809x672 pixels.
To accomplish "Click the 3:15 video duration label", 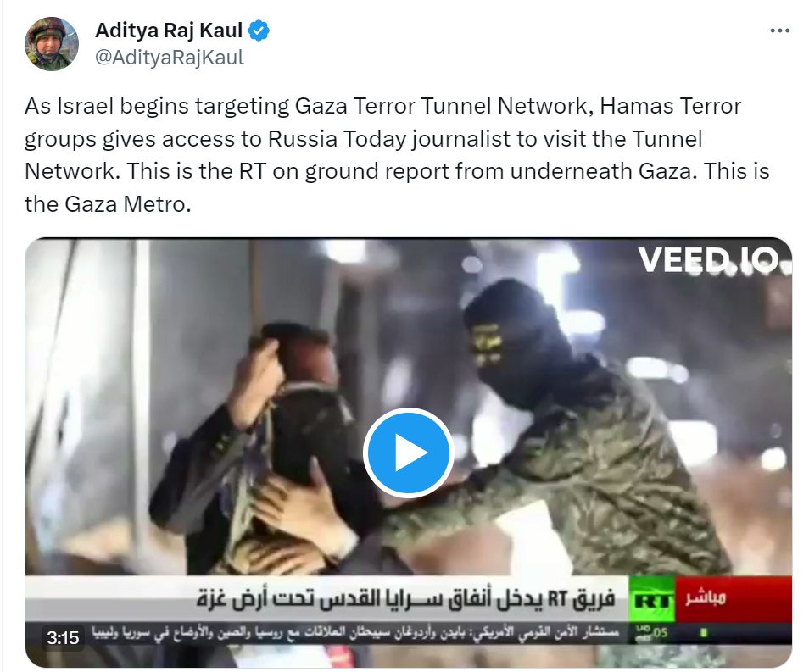I will click(63, 638).
